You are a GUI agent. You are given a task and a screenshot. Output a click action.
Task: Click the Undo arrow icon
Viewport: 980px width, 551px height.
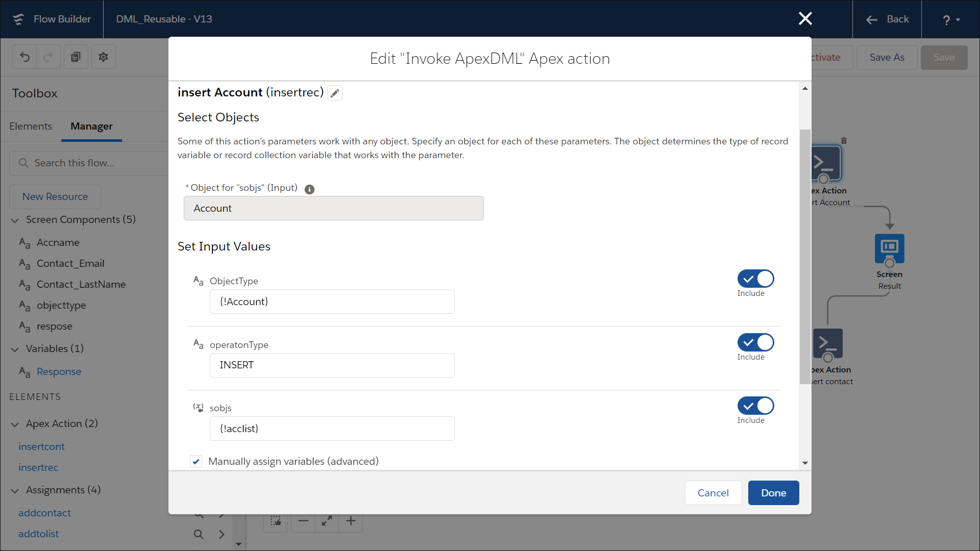tap(24, 57)
